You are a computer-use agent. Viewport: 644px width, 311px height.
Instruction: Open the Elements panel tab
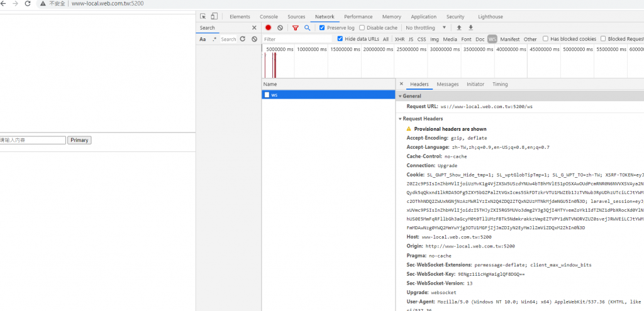240,17
